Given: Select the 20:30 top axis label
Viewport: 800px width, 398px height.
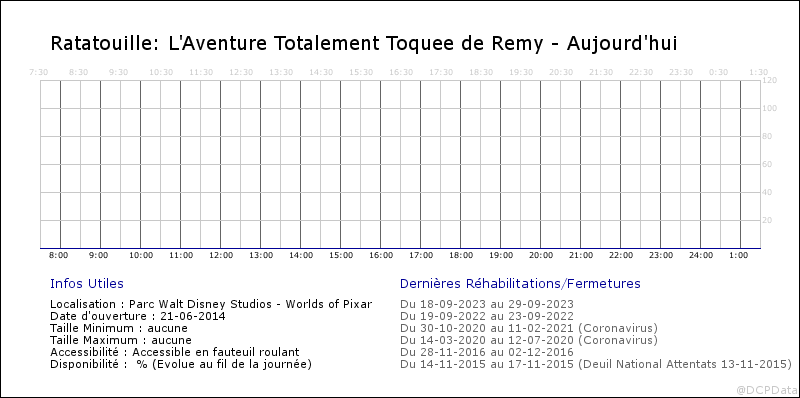Looking at the screenshot, I should pyautogui.click(x=561, y=72).
